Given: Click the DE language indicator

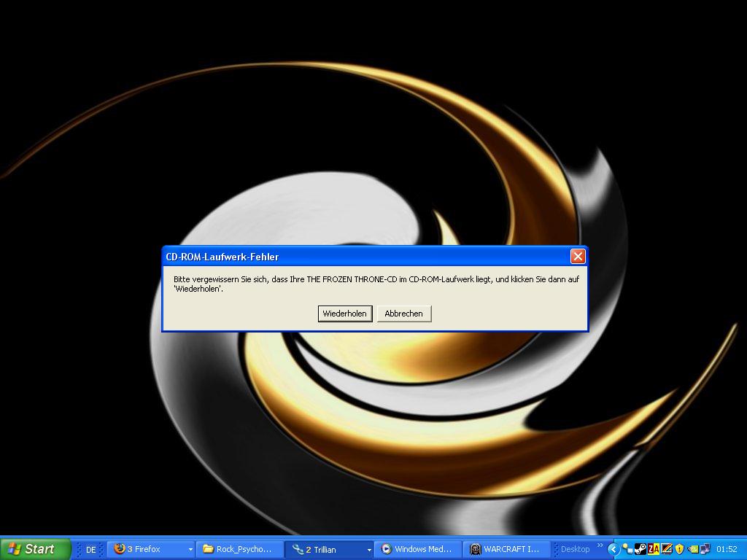Looking at the screenshot, I should click(91, 550).
